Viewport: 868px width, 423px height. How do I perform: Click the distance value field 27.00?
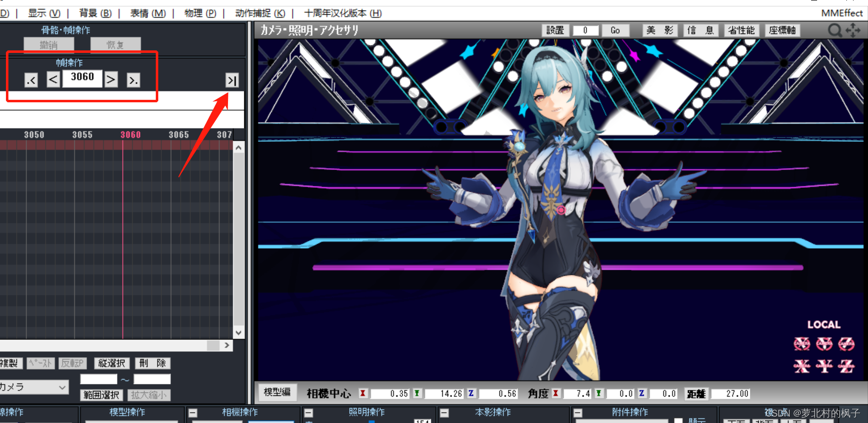[x=731, y=394]
